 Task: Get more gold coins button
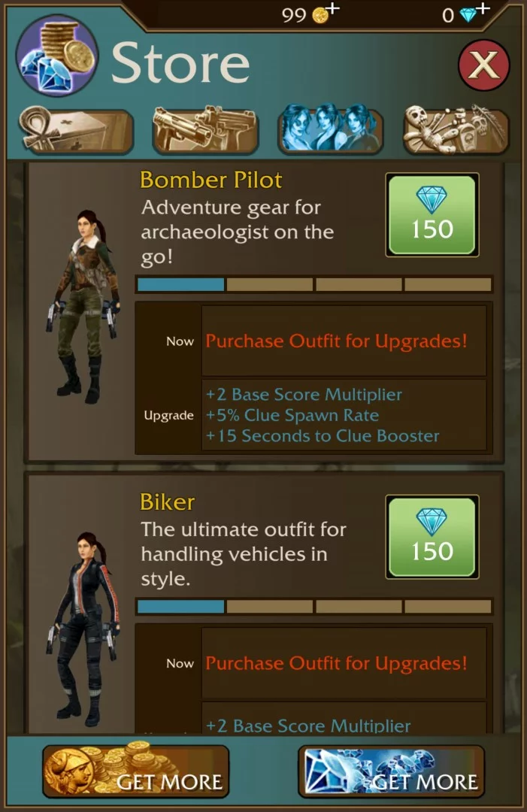(135, 771)
